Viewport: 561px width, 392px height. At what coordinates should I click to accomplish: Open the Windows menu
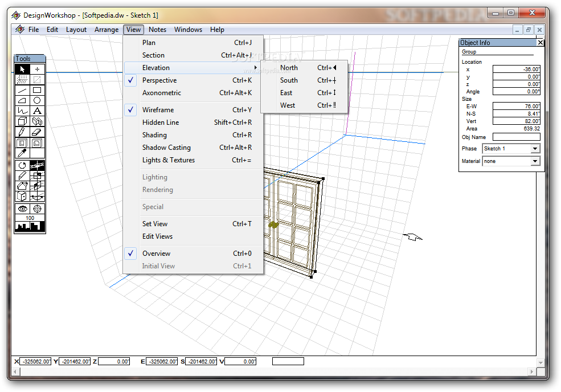tap(188, 30)
